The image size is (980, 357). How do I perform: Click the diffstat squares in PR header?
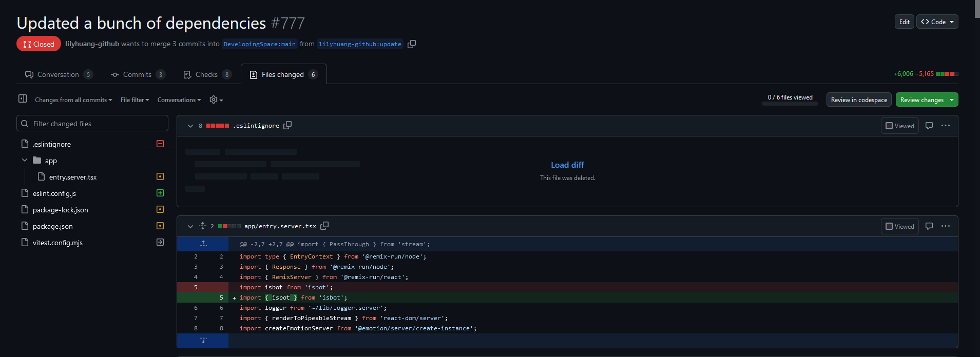click(x=947, y=74)
